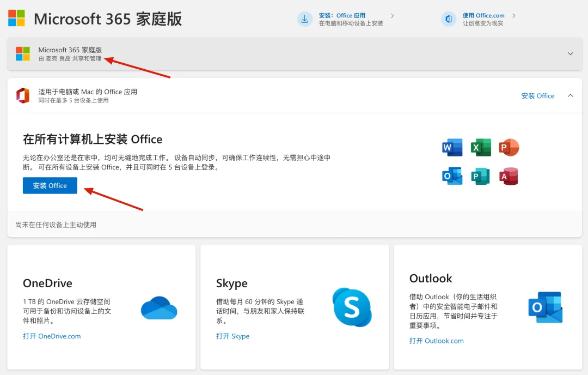Click the Microsoft logo in the page header
This screenshot has width=588, height=375.
(16, 18)
